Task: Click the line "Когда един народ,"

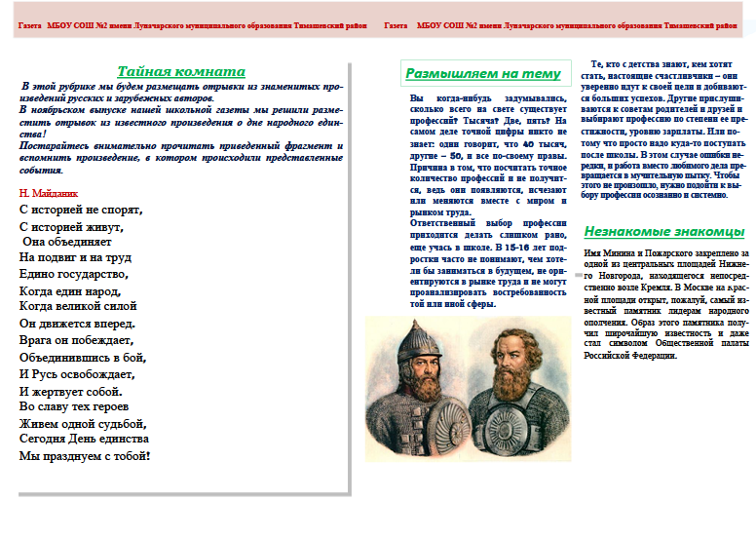Action: [x=70, y=291]
